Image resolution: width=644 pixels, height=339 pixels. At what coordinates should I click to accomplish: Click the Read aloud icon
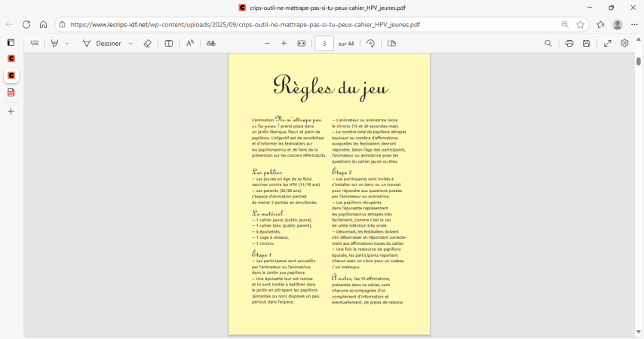click(190, 44)
